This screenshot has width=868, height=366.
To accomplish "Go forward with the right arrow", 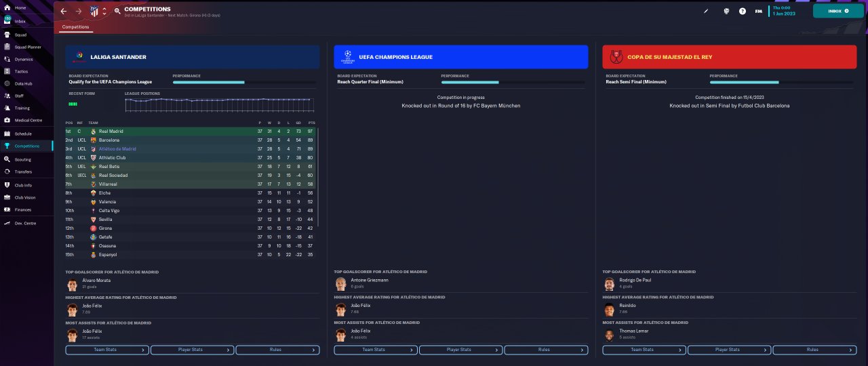I will pyautogui.click(x=78, y=12).
